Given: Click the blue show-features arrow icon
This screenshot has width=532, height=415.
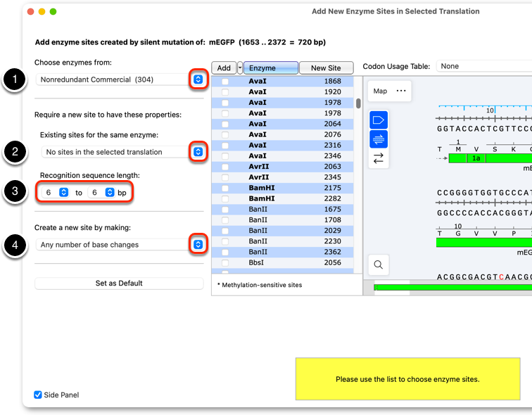Looking at the screenshot, I should point(379,120).
